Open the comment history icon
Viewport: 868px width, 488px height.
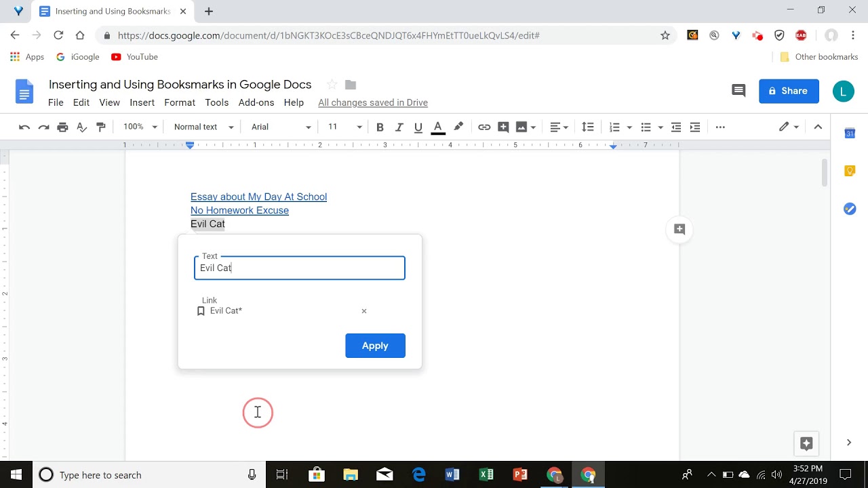coord(738,91)
